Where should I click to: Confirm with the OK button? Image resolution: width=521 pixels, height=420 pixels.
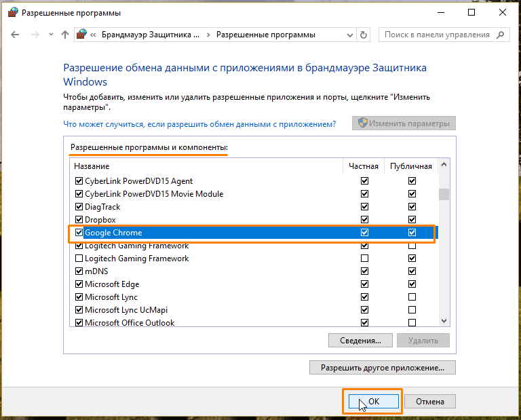tap(374, 402)
